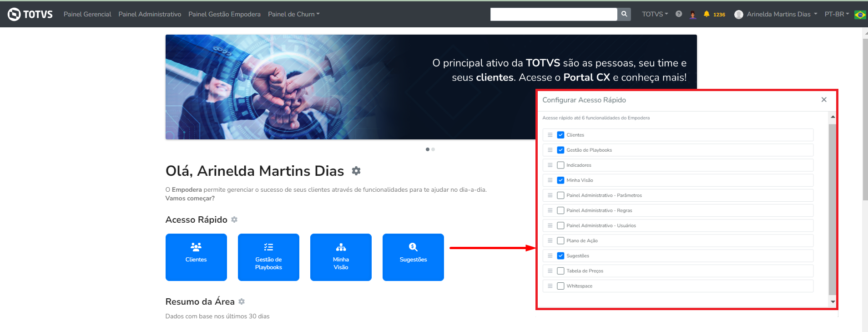Click the panel scrollbar up arrow
Viewport: 868px width, 332px height.
[833, 117]
